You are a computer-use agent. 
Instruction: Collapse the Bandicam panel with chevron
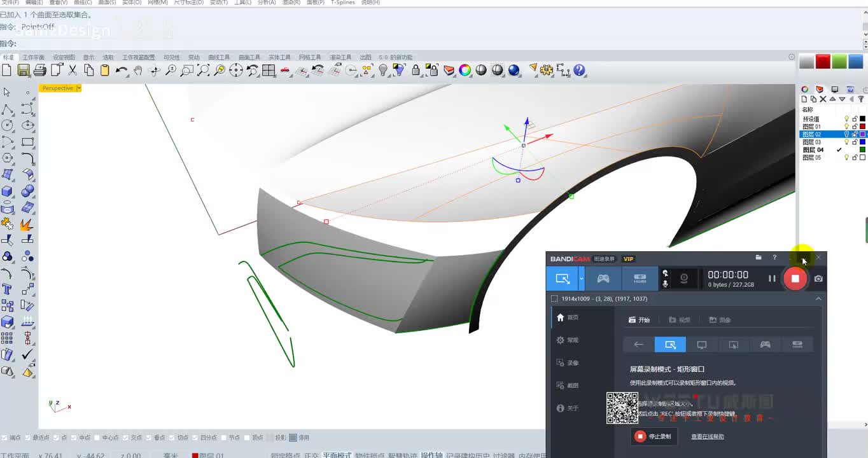click(818, 299)
